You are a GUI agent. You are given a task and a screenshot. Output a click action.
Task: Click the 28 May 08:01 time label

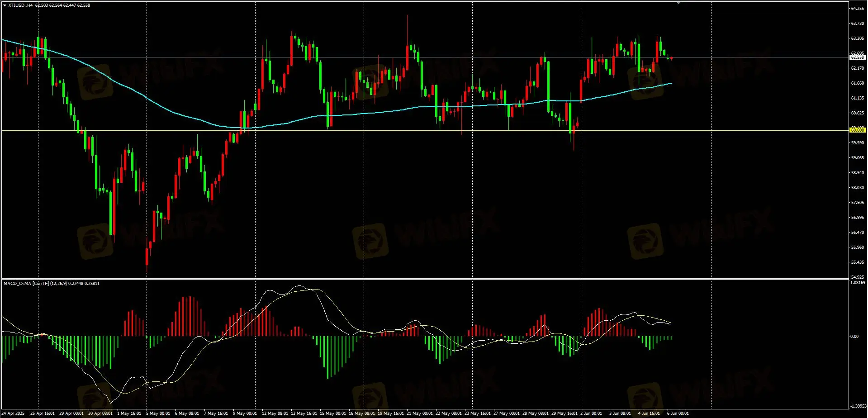tap(536, 413)
